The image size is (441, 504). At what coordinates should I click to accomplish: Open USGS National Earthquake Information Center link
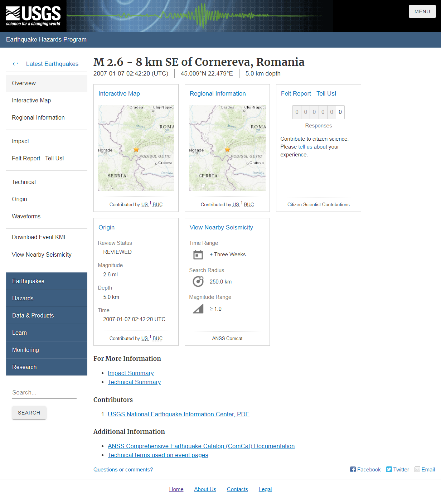point(179,414)
